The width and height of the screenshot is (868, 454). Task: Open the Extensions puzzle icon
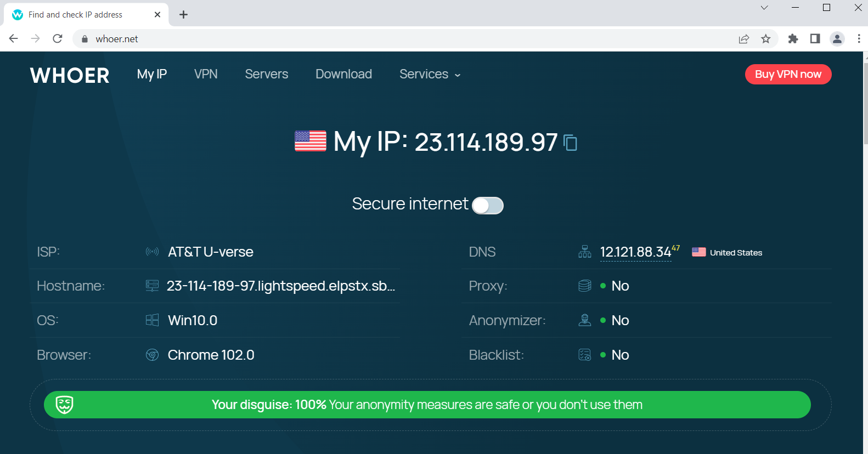click(793, 38)
